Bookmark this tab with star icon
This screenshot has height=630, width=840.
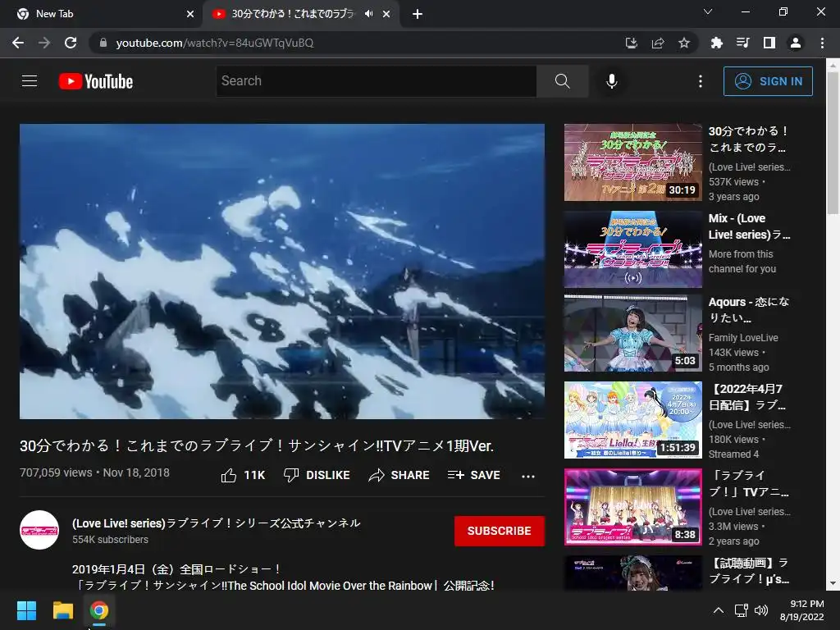684,43
